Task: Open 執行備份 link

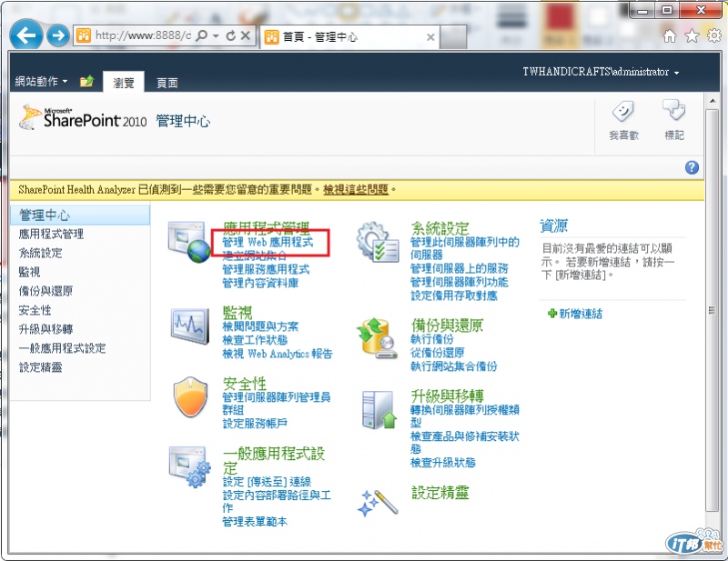Action: tap(431, 339)
